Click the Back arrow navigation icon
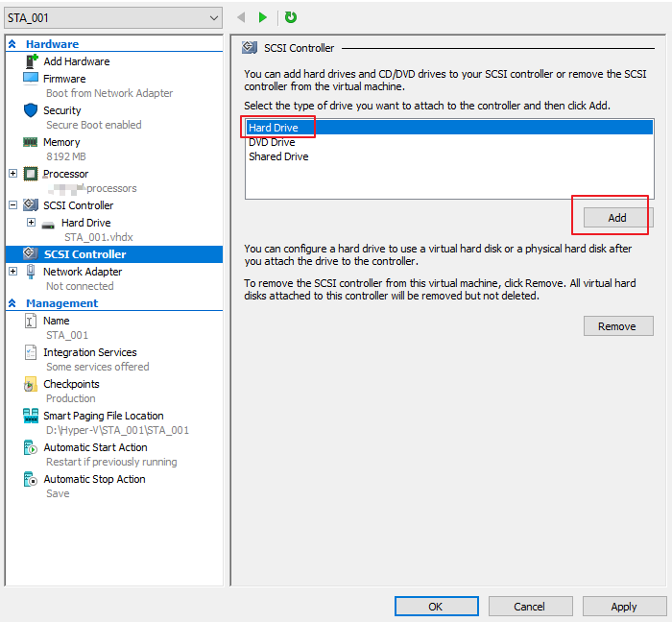This screenshot has width=672, height=622. [x=240, y=17]
